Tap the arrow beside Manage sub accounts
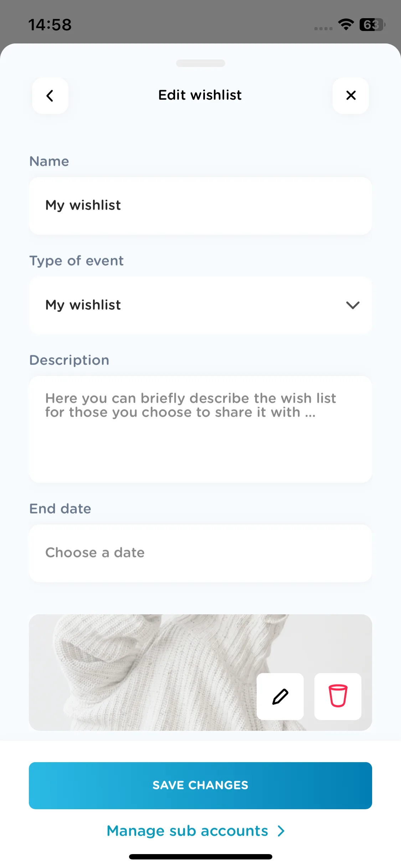The image size is (401, 868). [x=281, y=831]
